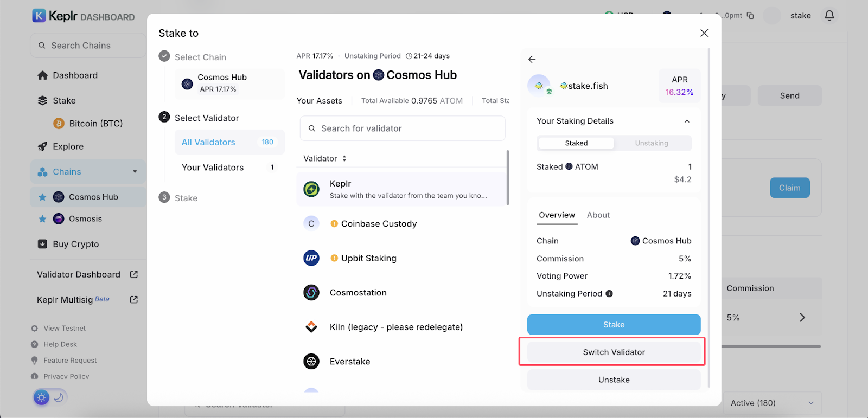Screen dimensions: 868x418
Task: Expand the Chains sidebar dropdown
Action: (x=135, y=172)
